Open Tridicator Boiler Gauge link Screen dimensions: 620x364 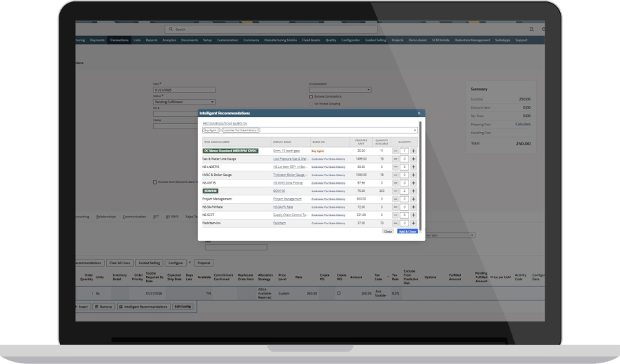pos(290,175)
